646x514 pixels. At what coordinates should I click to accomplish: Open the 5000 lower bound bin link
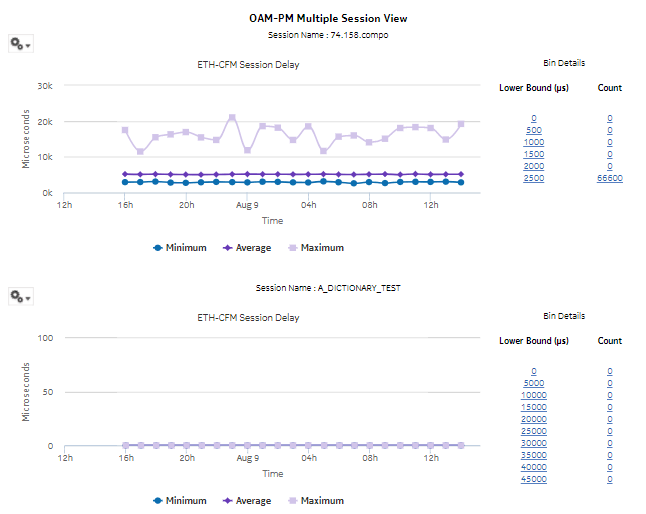click(x=534, y=383)
